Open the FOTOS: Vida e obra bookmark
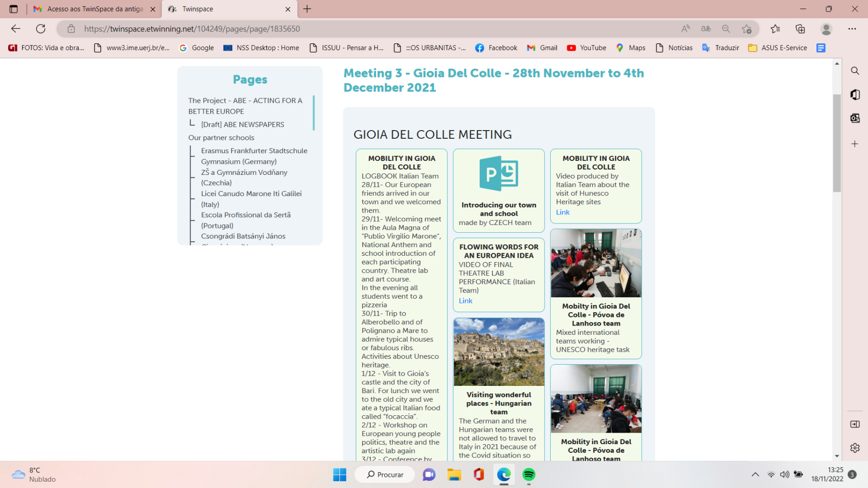Viewport: 868px width, 488px height. [46, 48]
